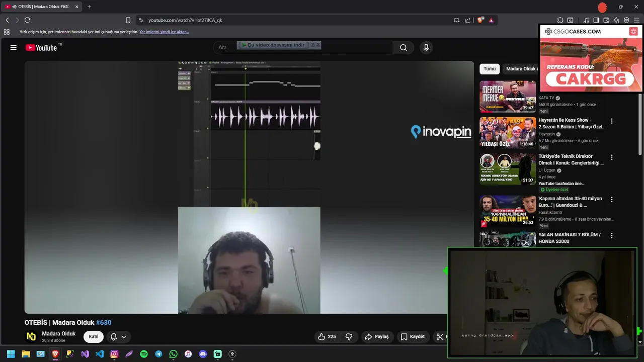Screen dimensions: 644x362
Task: Open Leo AI sparkle icon
Action: 616,20
